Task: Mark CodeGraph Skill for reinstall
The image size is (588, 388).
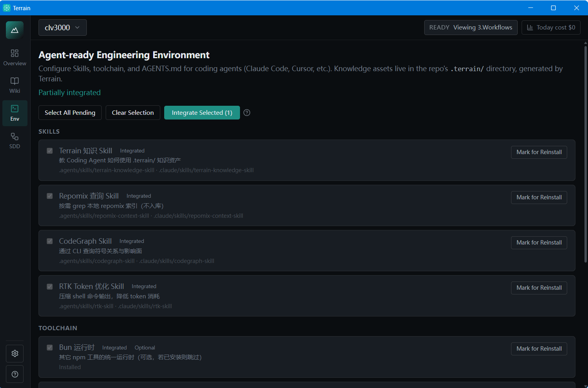Action: pyautogui.click(x=539, y=243)
